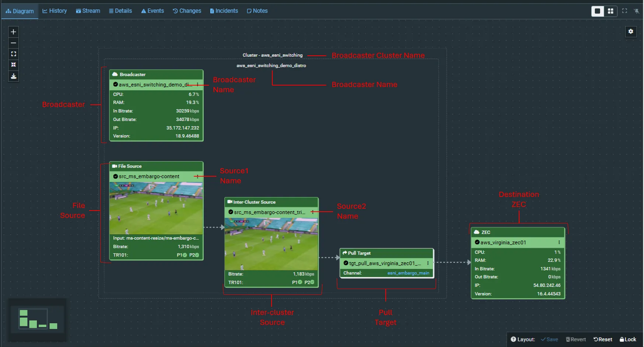Open the Stream tab
The height and width of the screenshot is (347, 644).
point(88,11)
